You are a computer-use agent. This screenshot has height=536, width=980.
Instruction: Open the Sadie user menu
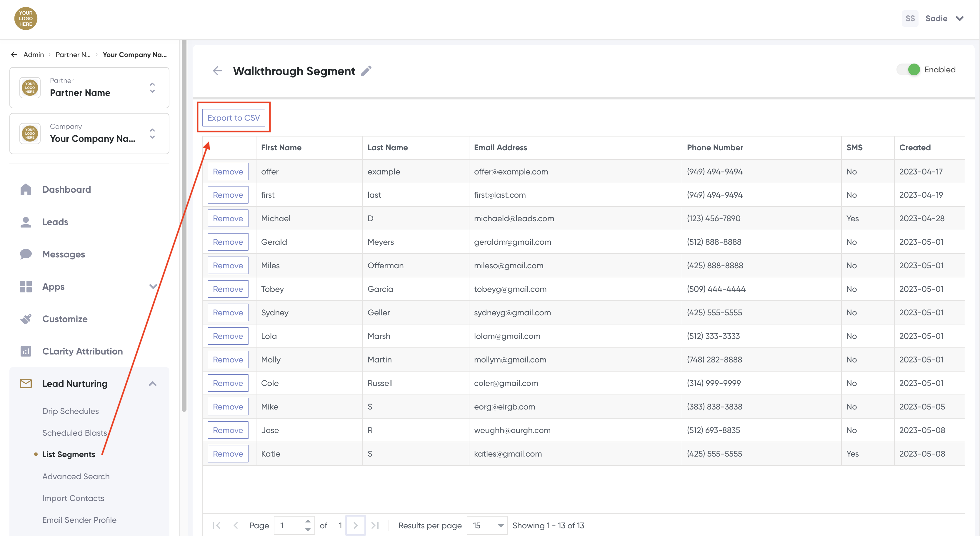tap(944, 18)
